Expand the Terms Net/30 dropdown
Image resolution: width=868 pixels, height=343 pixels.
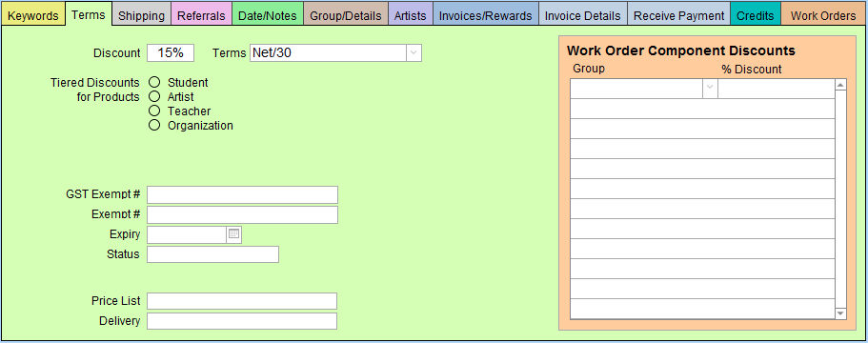[x=414, y=53]
